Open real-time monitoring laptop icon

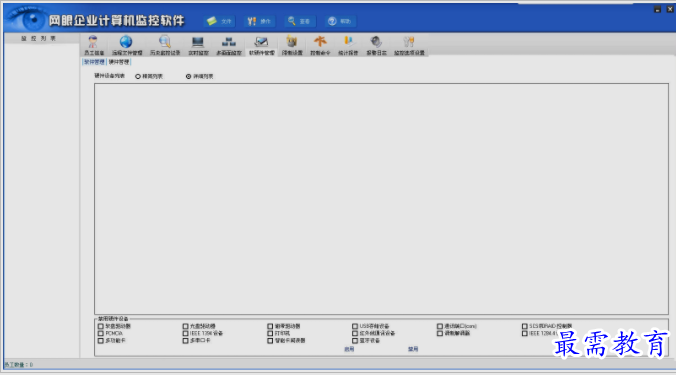pyautogui.click(x=198, y=46)
